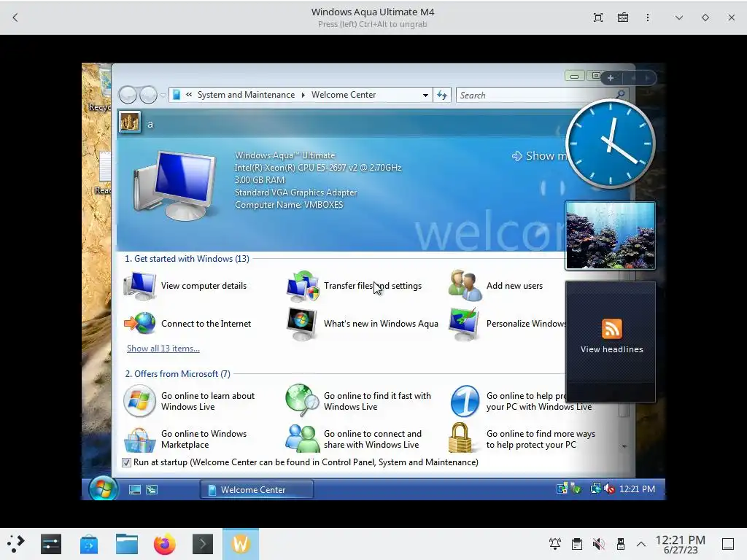
Task: Click the user account picture for a
Action: click(x=130, y=122)
